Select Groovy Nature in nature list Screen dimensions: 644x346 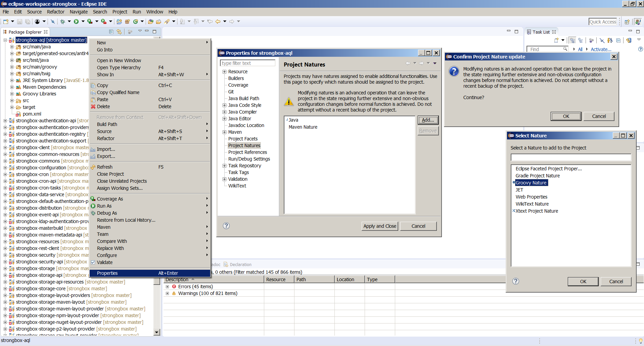point(531,183)
